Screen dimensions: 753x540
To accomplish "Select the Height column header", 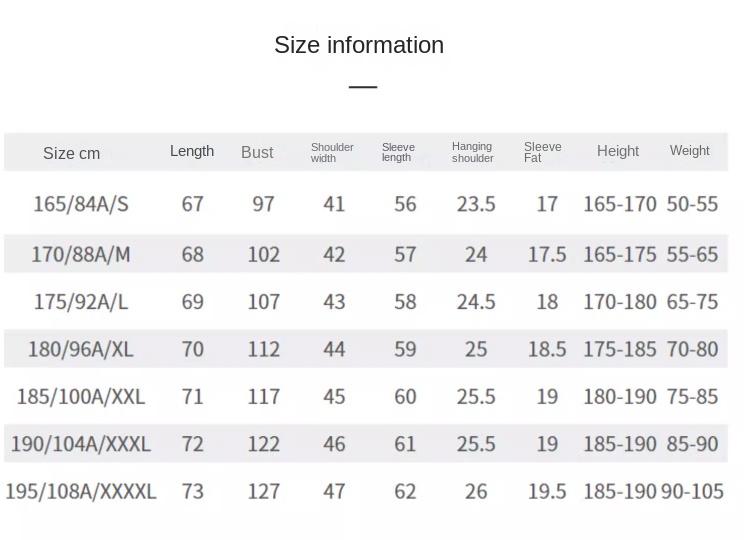I will [x=618, y=151].
